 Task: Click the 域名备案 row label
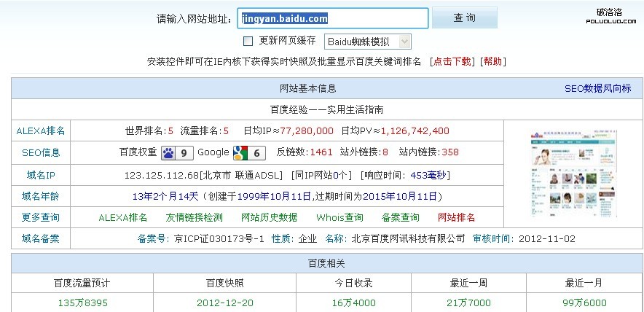pos(41,238)
